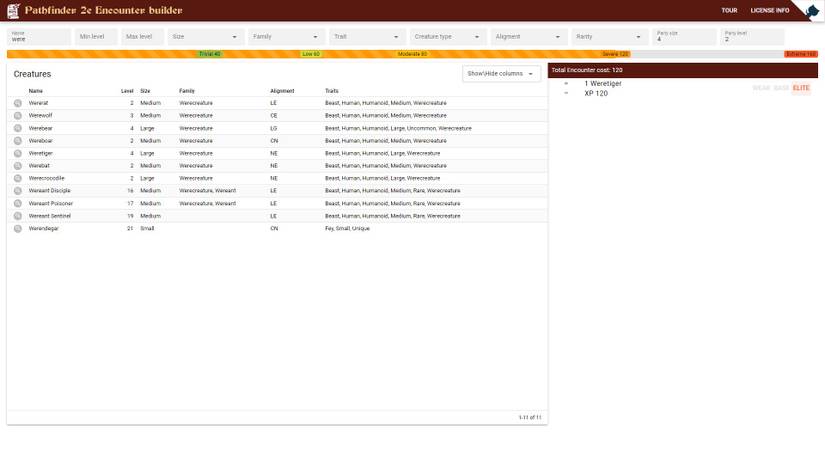Click the icon next to Werecrocodile
The image size is (825, 464).
tap(18, 178)
